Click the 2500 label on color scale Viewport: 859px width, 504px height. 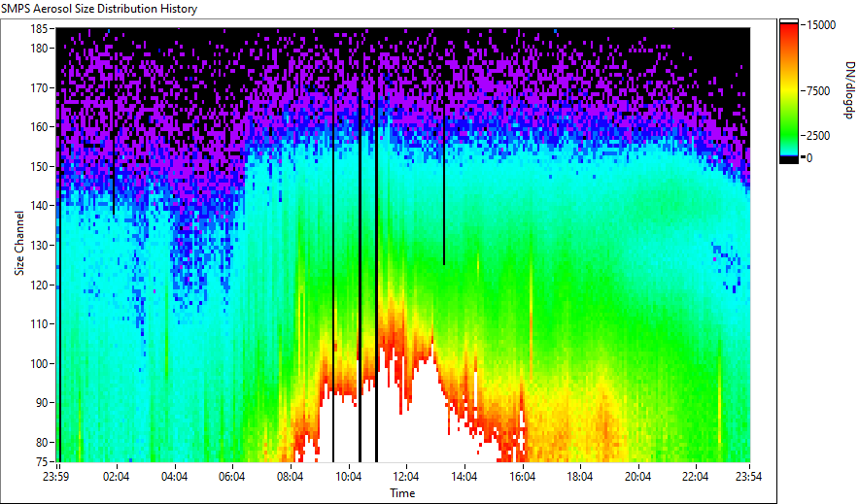point(818,136)
